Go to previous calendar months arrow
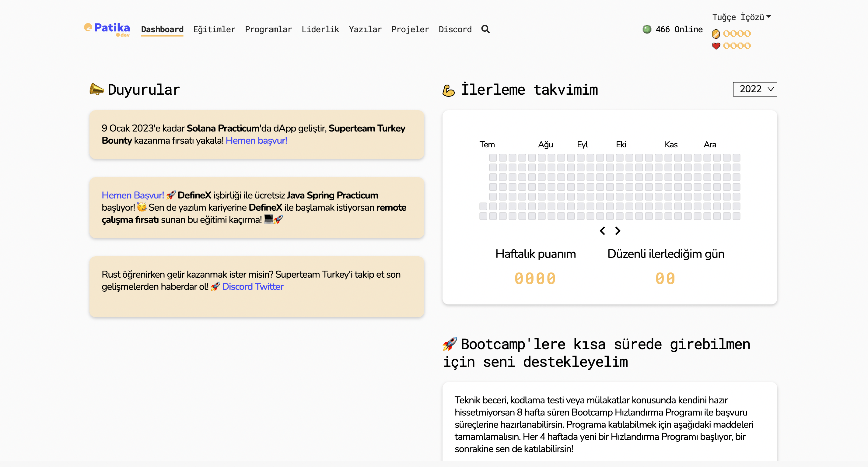The width and height of the screenshot is (868, 467). (602, 231)
